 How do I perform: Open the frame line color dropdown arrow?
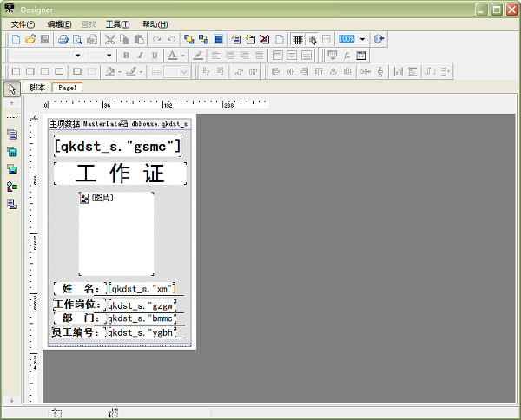(x=142, y=72)
